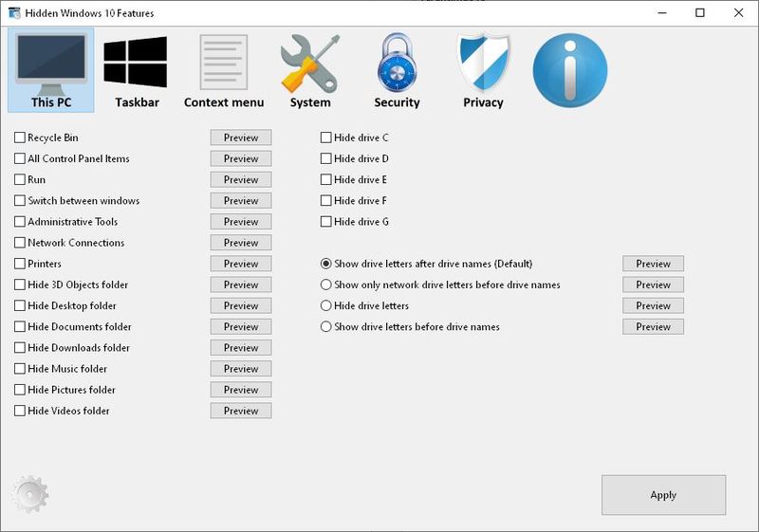This screenshot has width=759, height=532.
Task: Enable the Recycle Bin checkbox
Action: pyautogui.click(x=20, y=138)
